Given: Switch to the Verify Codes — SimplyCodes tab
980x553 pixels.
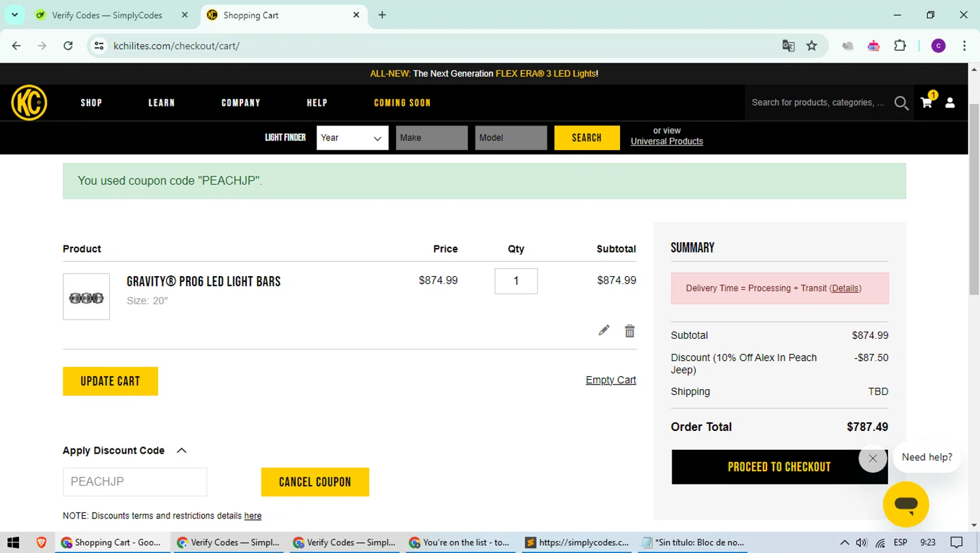Looking at the screenshot, I should coord(111,15).
